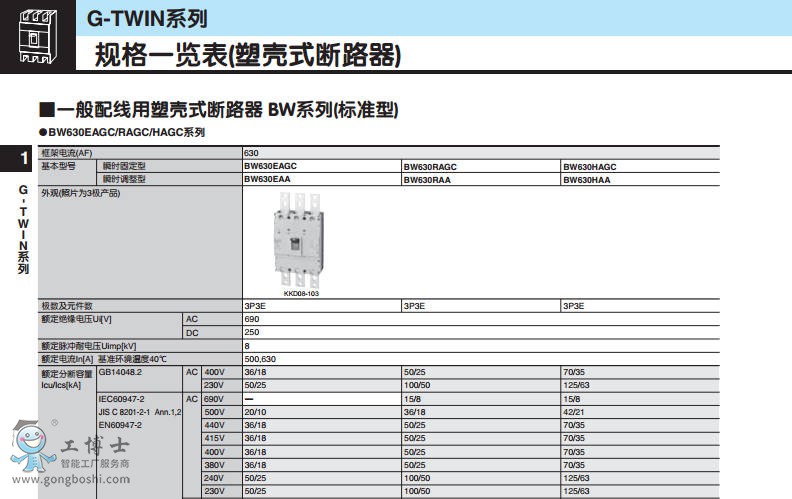Click the 规格一览表(塑壳式断路器) title
The image size is (792, 499).
coord(247,55)
